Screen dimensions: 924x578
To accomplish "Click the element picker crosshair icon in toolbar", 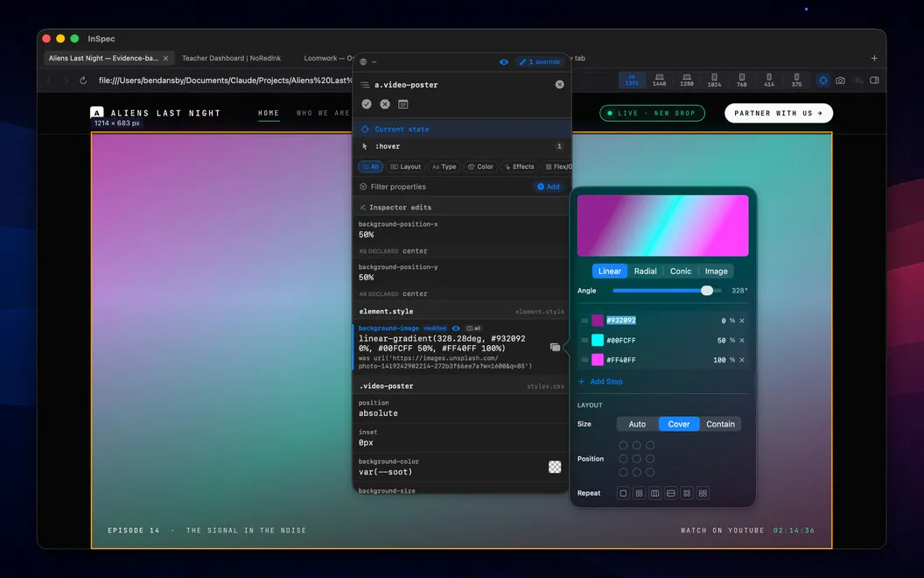I will point(823,81).
